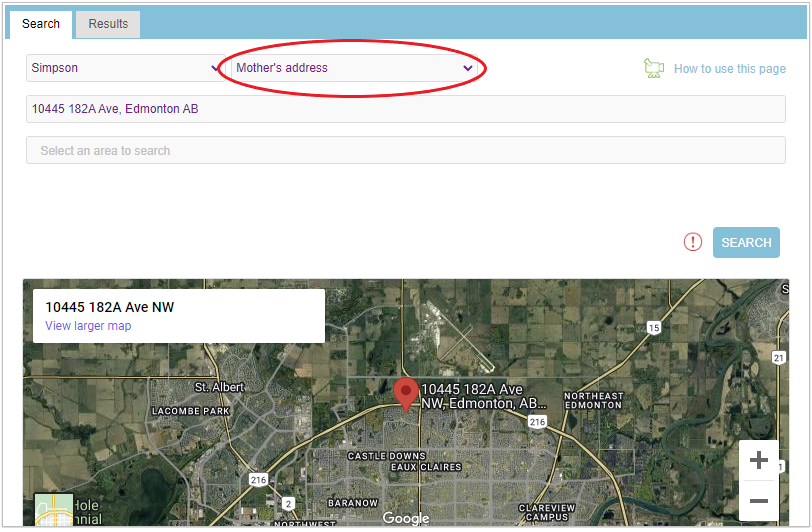Screen dimensions: 812x532
Task: Click the 10445 182A Ave NW map card title
Action: [x=110, y=307]
